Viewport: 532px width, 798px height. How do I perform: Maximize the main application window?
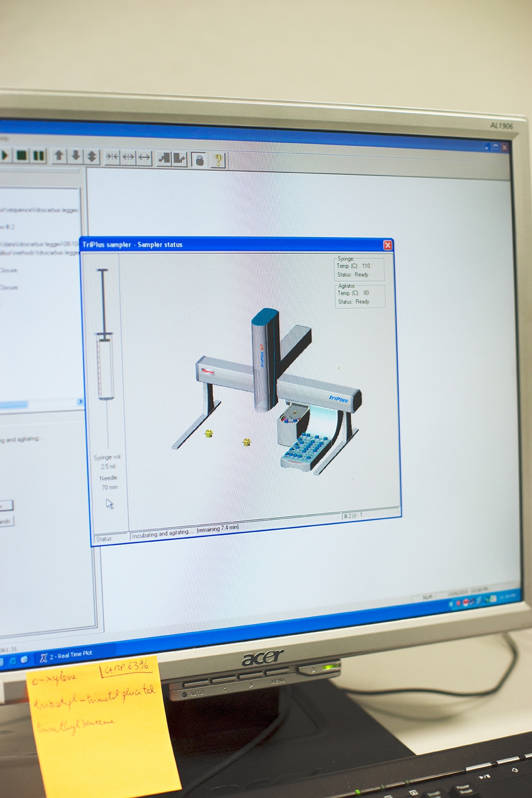pyautogui.click(x=495, y=147)
